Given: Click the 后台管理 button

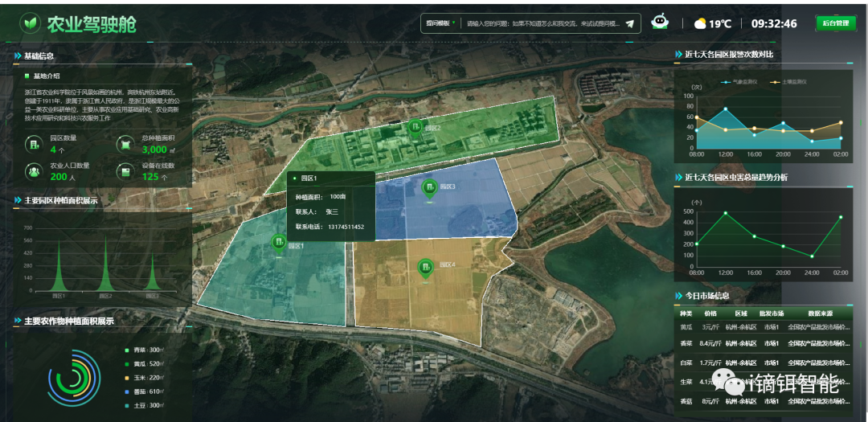Looking at the screenshot, I should pos(835,23).
